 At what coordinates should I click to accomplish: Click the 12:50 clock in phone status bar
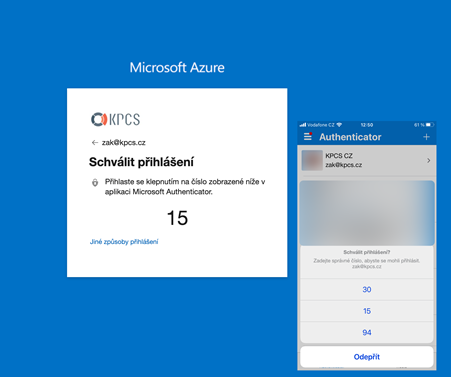click(x=367, y=125)
